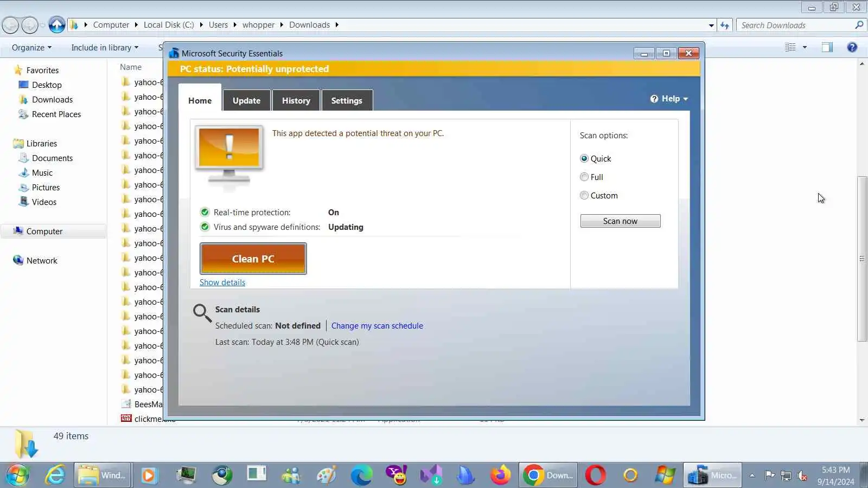Click Name column header in Explorer
Image resolution: width=868 pixels, height=488 pixels.
click(131, 67)
